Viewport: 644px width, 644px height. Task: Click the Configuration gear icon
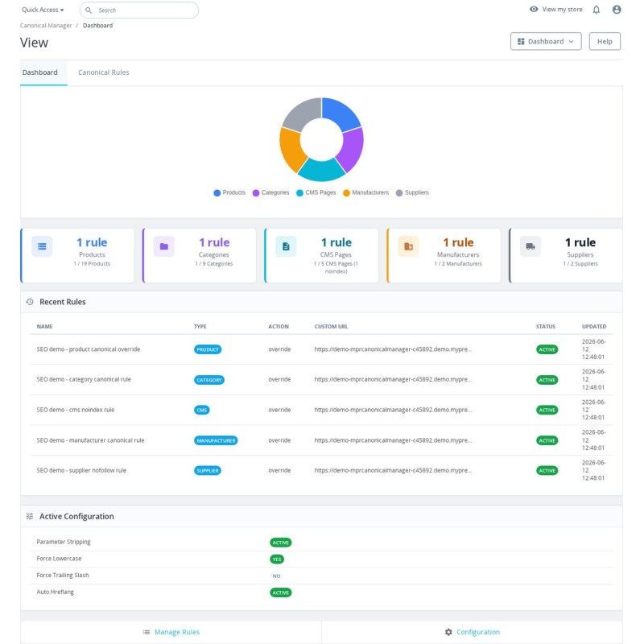448,632
